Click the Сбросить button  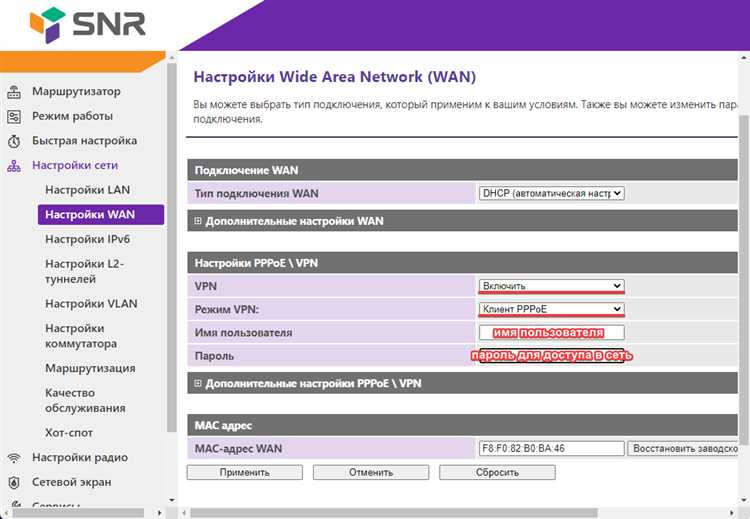(497, 472)
